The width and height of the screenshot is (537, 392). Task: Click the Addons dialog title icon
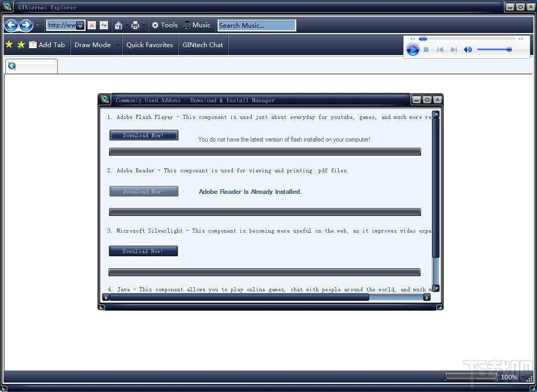click(x=105, y=99)
